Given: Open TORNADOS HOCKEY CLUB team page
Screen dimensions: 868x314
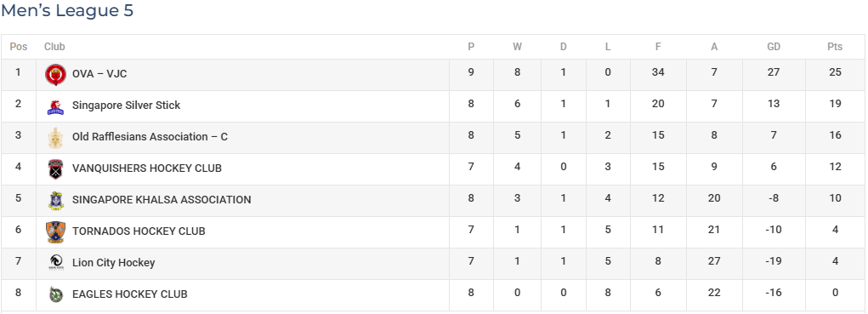Looking at the screenshot, I should click(x=139, y=231).
